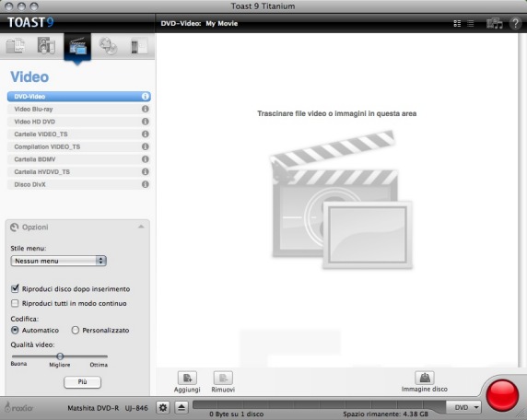Click the disc capacity space bar
Viewport: 527px width, 420px height.
tap(320, 405)
